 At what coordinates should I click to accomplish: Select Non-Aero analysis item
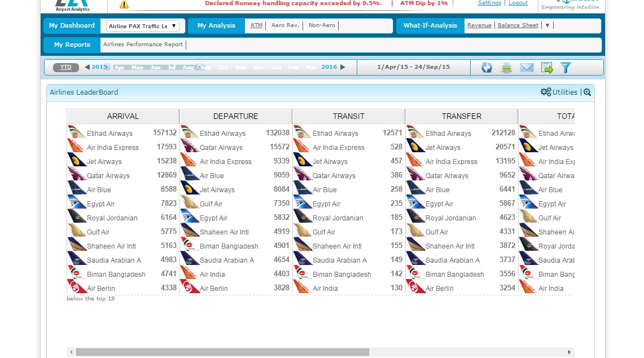322,25
